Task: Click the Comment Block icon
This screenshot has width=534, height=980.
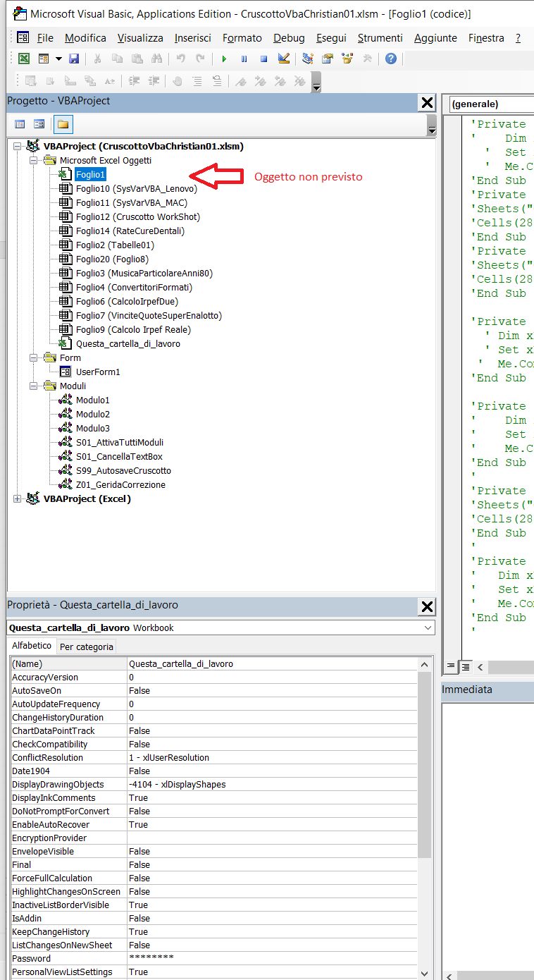Action: click(197, 81)
